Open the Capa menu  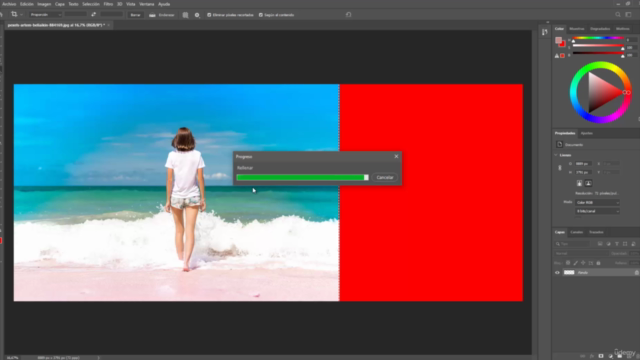tap(60, 4)
